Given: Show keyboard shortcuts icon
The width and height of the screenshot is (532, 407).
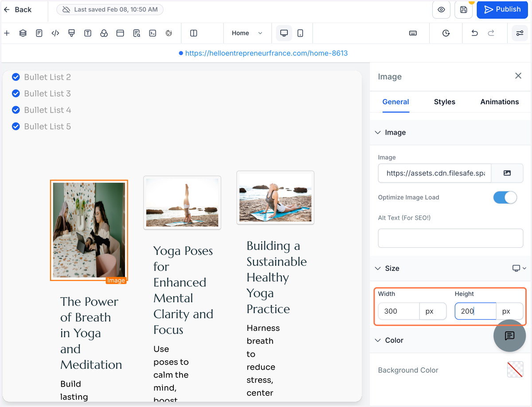Looking at the screenshot, I should coord(413,33).
